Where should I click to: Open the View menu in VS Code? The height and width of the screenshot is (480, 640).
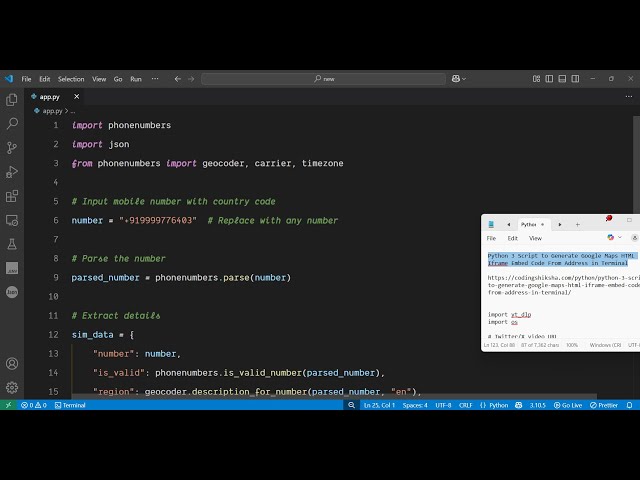[99, 79]
